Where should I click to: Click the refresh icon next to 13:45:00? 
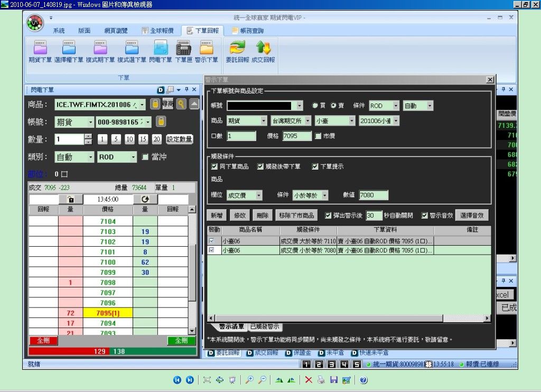coord(145,199)
